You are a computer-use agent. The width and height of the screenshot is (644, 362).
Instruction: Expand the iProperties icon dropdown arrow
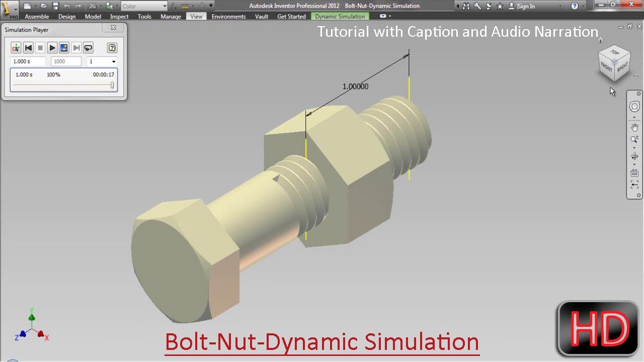[117, 6]
